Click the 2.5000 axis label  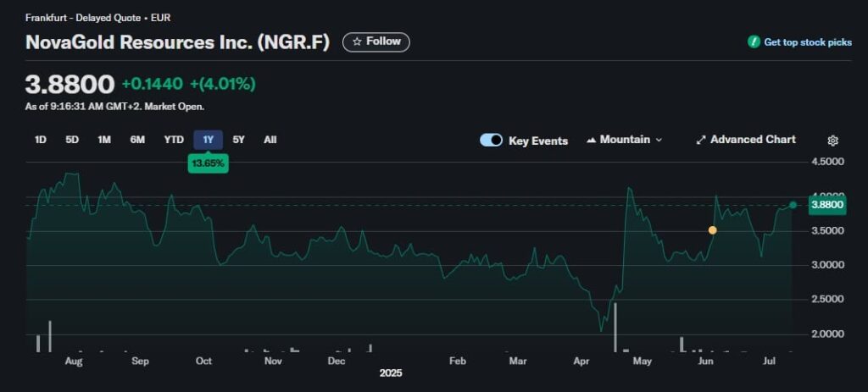pos(826,299)
